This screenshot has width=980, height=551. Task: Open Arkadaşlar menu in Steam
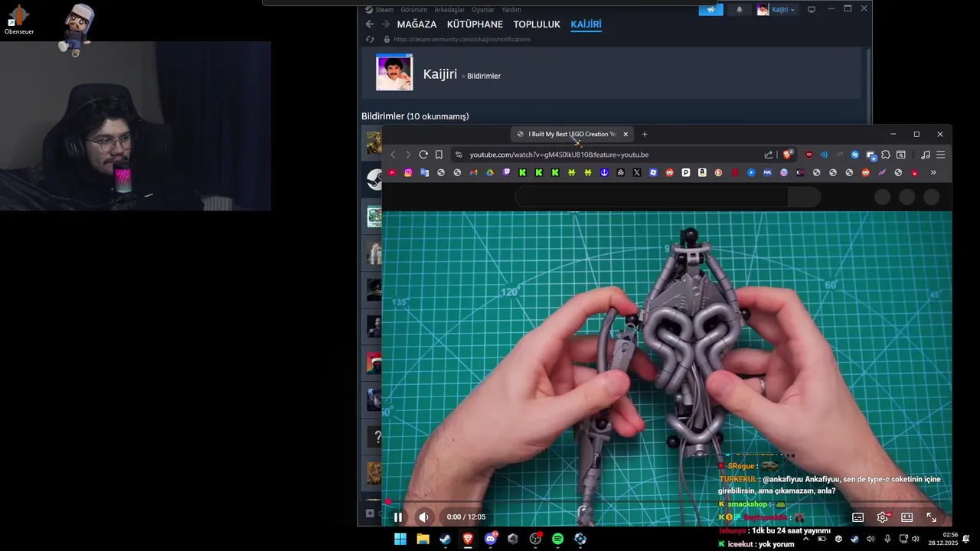pyautogui.click(x=449, y=10)
